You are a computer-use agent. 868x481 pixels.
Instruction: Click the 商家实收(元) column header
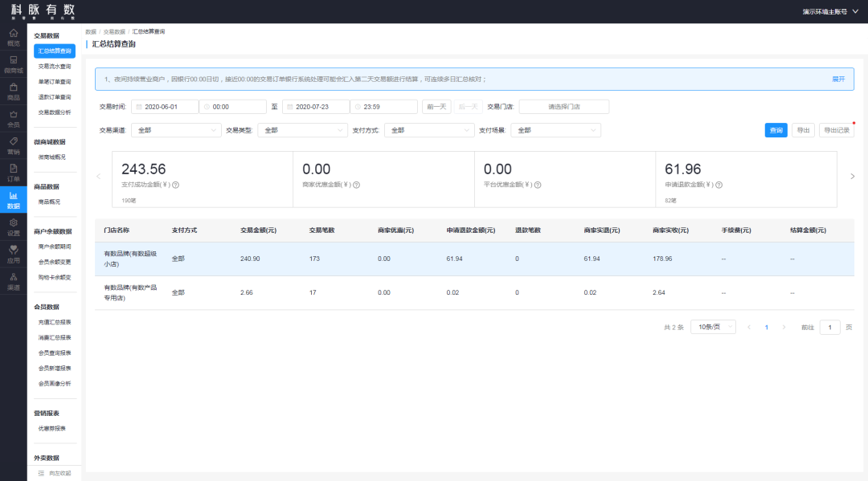(x=670, y=230)
